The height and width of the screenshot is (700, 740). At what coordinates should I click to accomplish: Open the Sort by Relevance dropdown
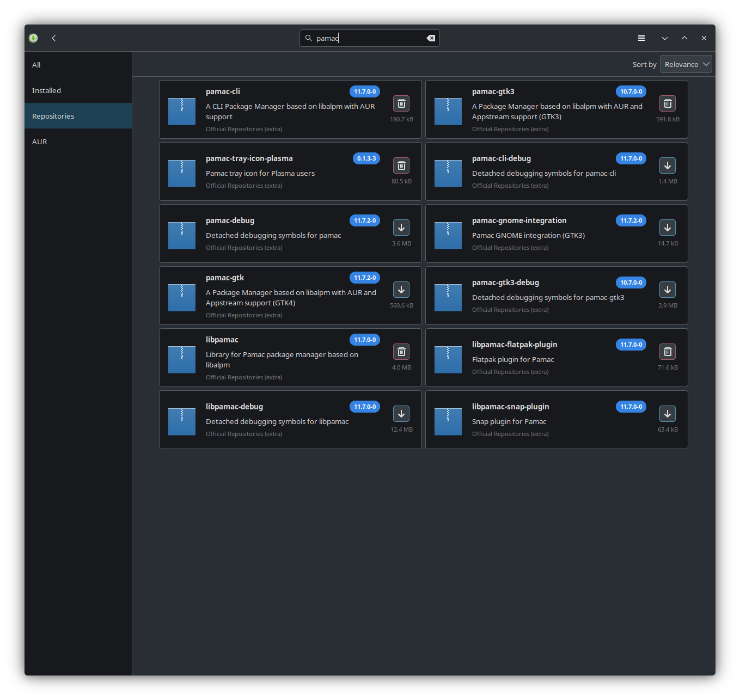686,64
